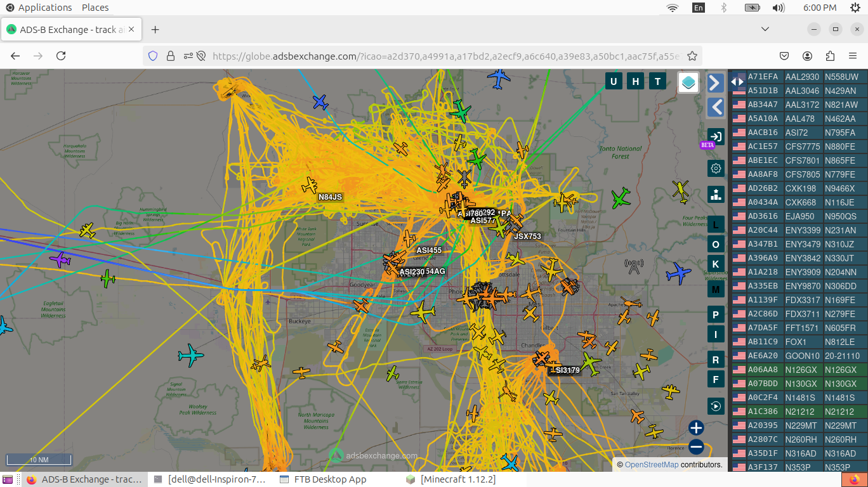Expand the sidebar with the right arrow
This screenshot has height=487, width=868.
click(x=716, y=82)
